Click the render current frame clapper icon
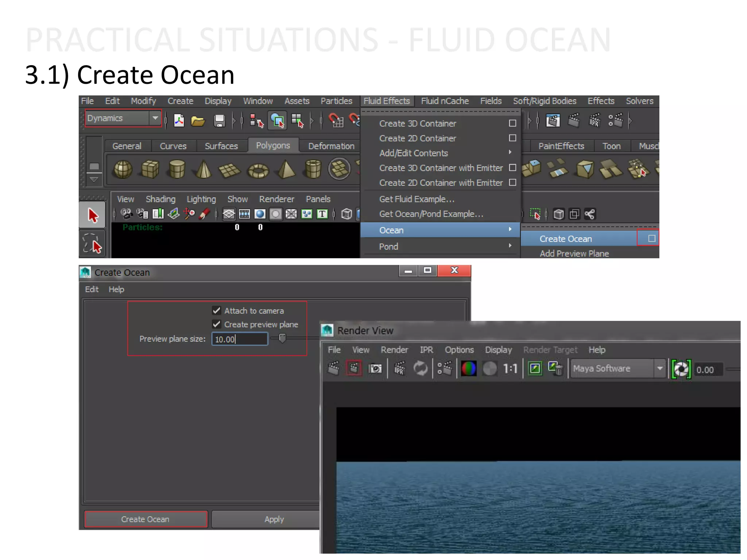 click(574, 120)
